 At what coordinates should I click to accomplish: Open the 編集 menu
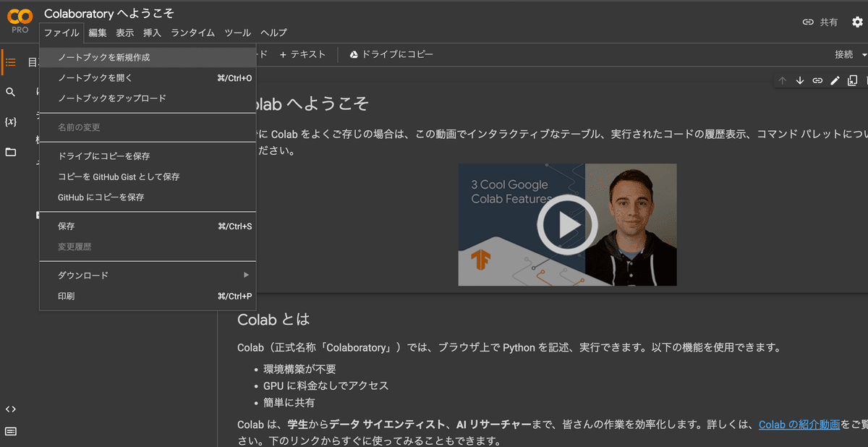click(x=98, y=33)
